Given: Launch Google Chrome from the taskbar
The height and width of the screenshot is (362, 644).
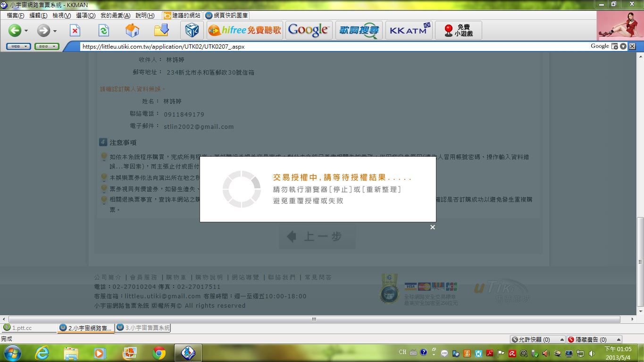Looking at the screenshot, I should 159,353.
